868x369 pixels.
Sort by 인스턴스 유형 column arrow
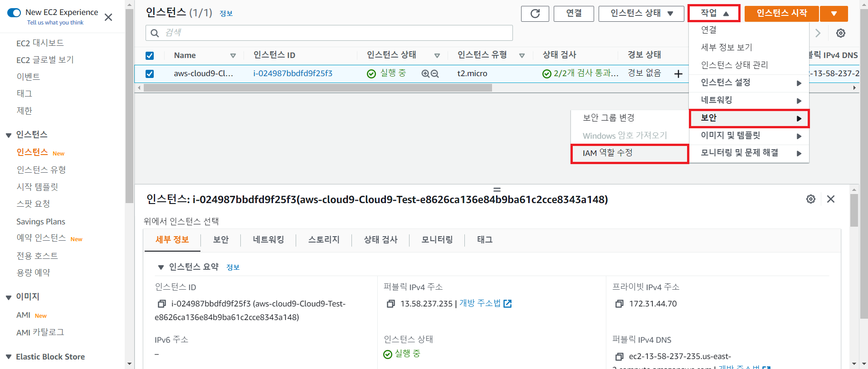522,56
